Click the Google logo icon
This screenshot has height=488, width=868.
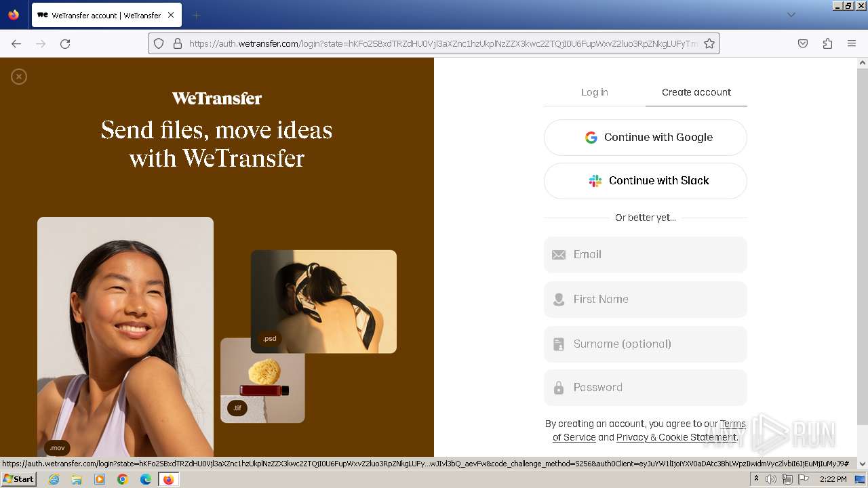coord(591,138)
